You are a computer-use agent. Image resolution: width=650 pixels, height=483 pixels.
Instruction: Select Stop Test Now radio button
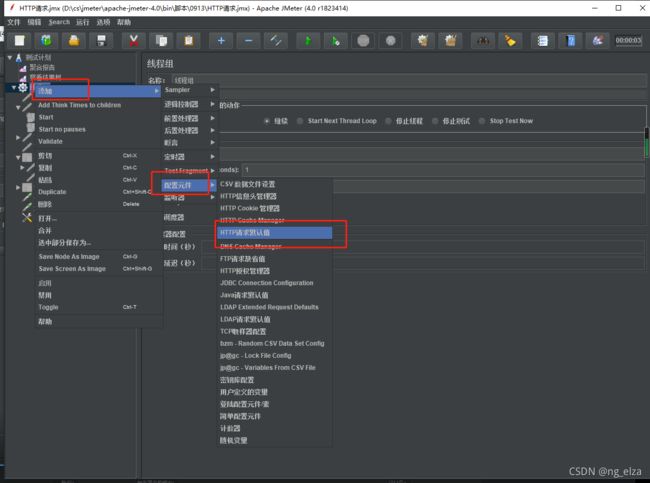click(482, 121)
